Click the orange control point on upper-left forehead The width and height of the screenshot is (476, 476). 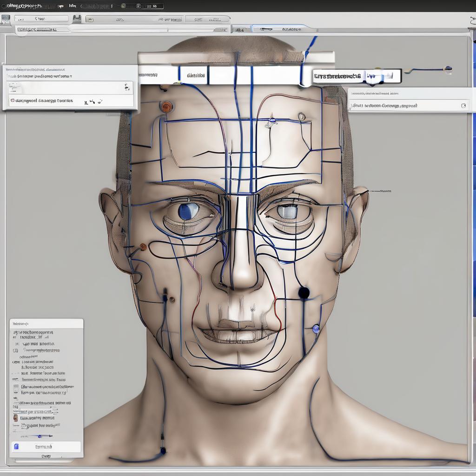[x=166, y=107]
